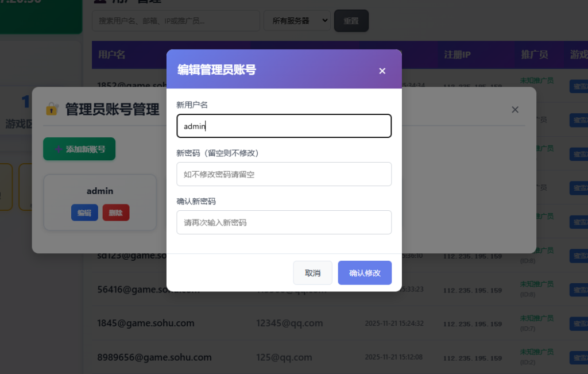Click the red 删除 button under admin

click(x=116, y=213)
